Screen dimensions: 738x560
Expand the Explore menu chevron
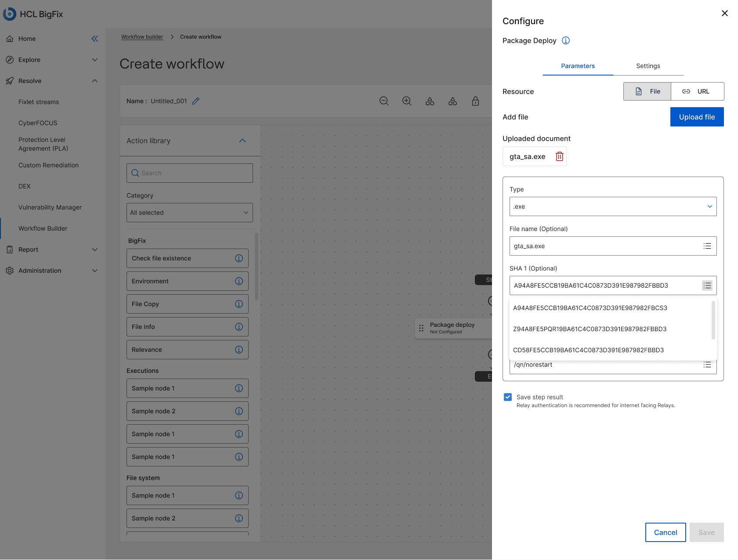pos(95,60)
